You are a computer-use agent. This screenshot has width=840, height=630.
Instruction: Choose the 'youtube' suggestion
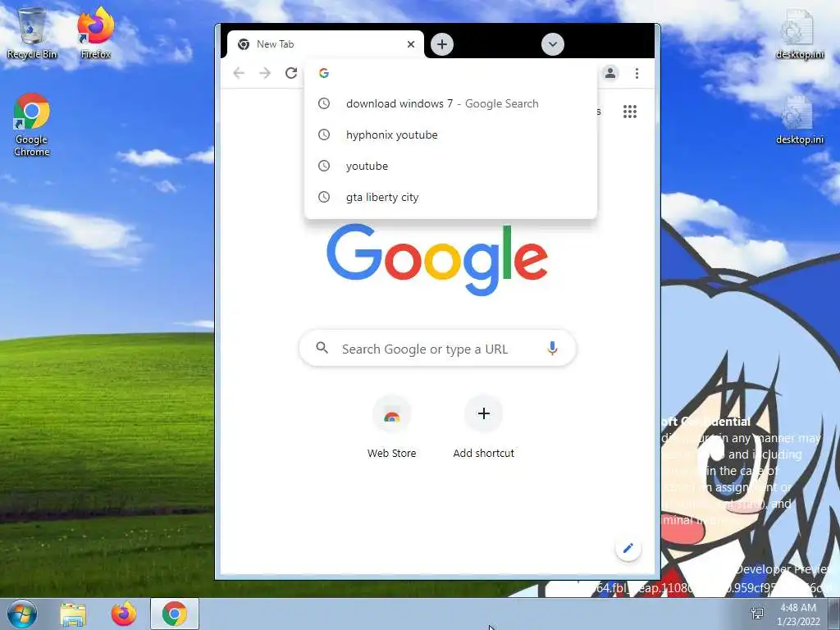(450, 166)
